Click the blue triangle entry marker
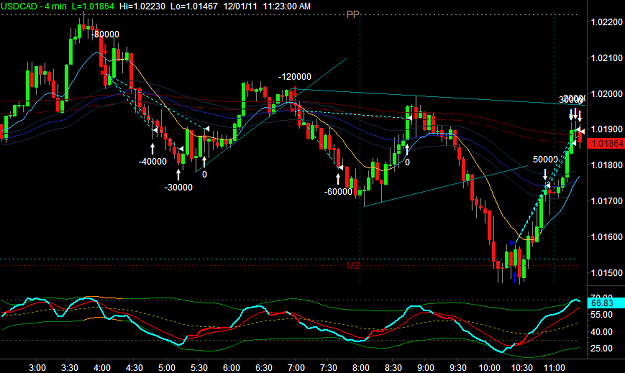The width and height of the screenshot is (625, 373). (x=513, y=243)
